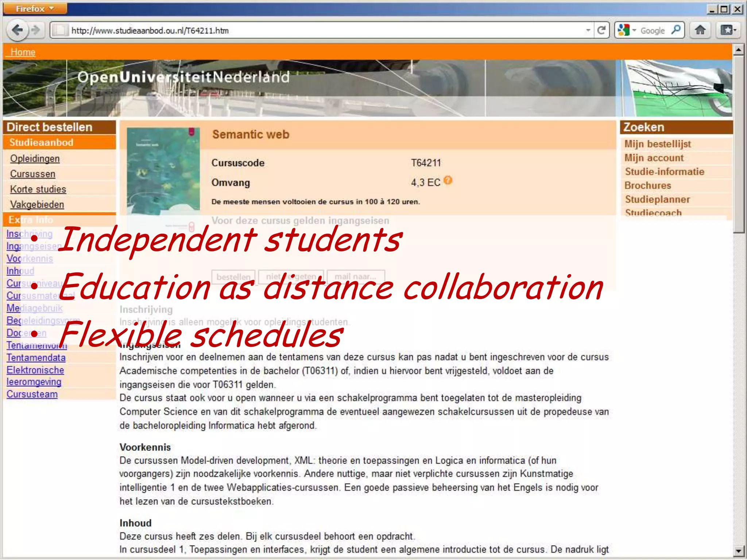The height and width of the screenshot is (560, 747).
Task: Open the Cursusteam link
Action: pos(32,394)
